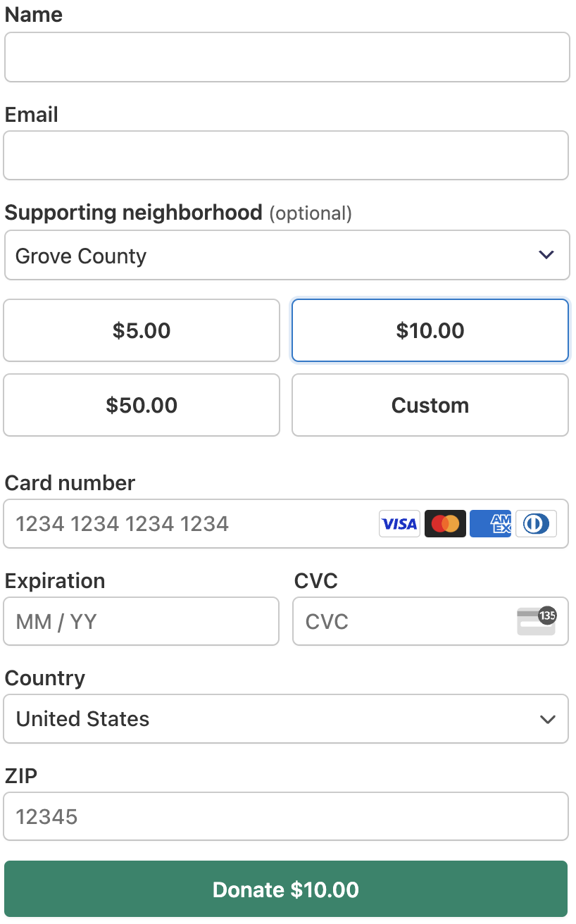Click the CVC card hint icon
This screenshot has height=924, width=576.
pos(537,622)
